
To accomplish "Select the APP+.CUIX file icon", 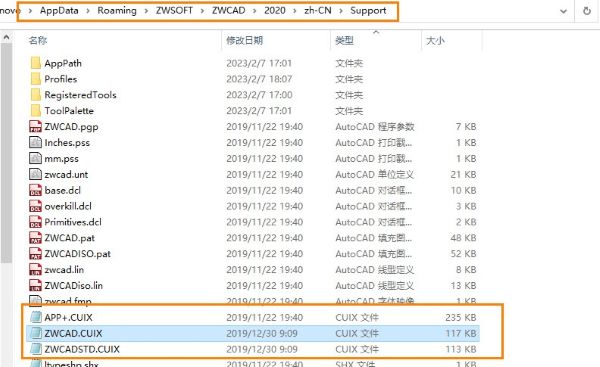I will click(36, 317).
